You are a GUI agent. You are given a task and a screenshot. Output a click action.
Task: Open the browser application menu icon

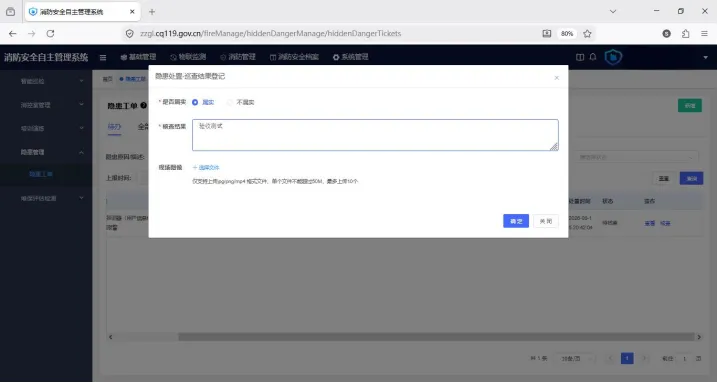pos(704,33)
